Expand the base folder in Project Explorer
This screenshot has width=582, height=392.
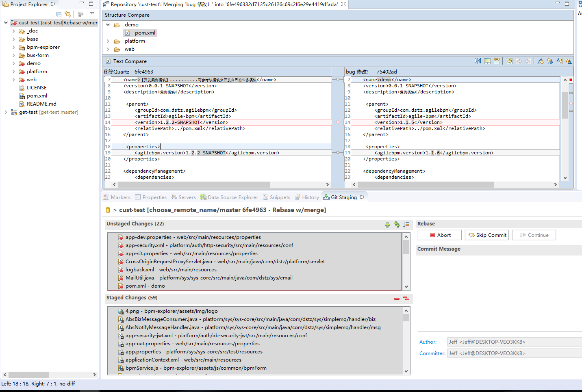(x=14, y=39)
